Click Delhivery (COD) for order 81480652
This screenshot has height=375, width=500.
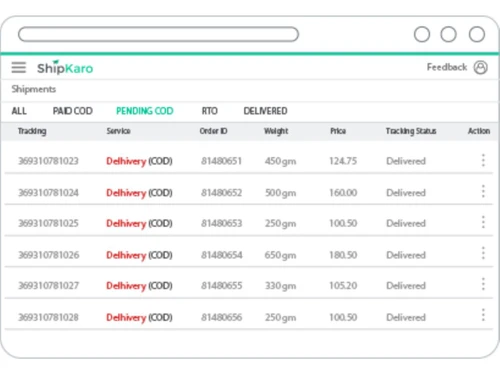coord(139,193)
